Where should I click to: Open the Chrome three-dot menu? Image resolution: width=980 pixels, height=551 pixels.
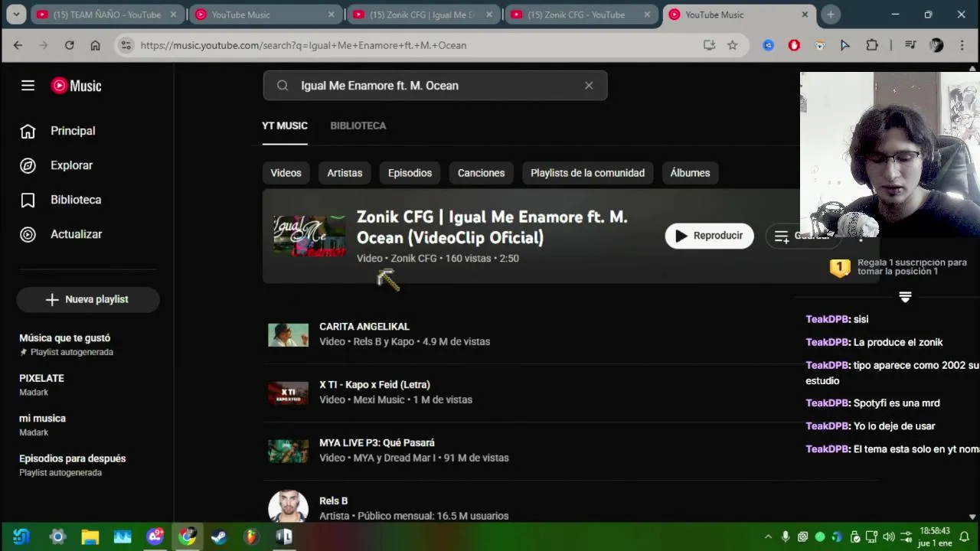(x=962, y=45)
